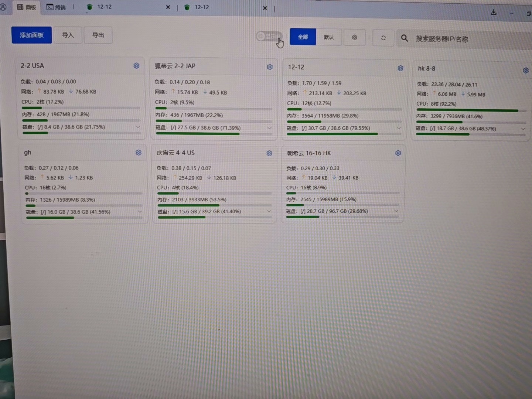This screenshot has height=399, width=532.
Task: Select the 全部 filter tab
Action: coord(303,37)
